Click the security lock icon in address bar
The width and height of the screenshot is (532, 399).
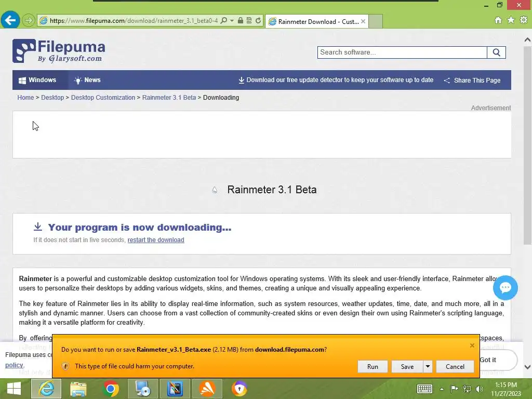click(240, 20)
